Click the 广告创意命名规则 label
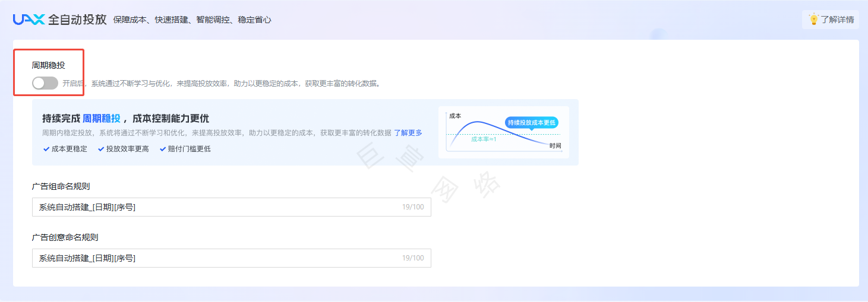Viewport: 868px width, 302px height. coord(65,237)
